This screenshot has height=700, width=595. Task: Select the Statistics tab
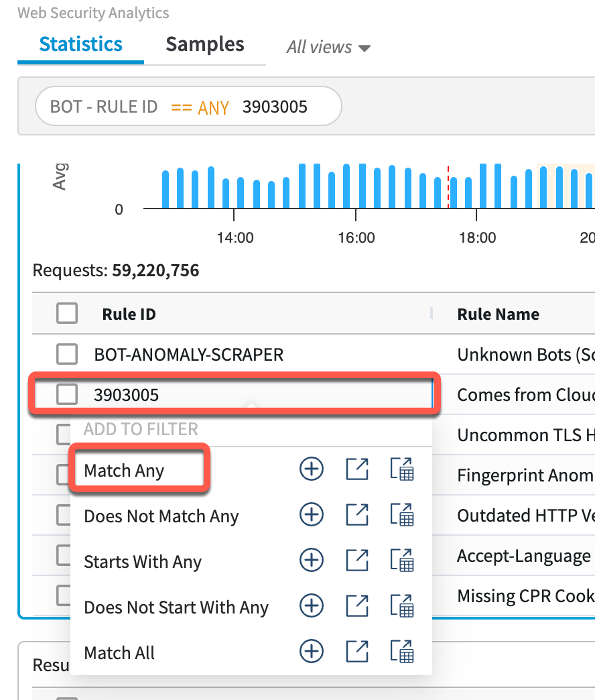[81, 45]
